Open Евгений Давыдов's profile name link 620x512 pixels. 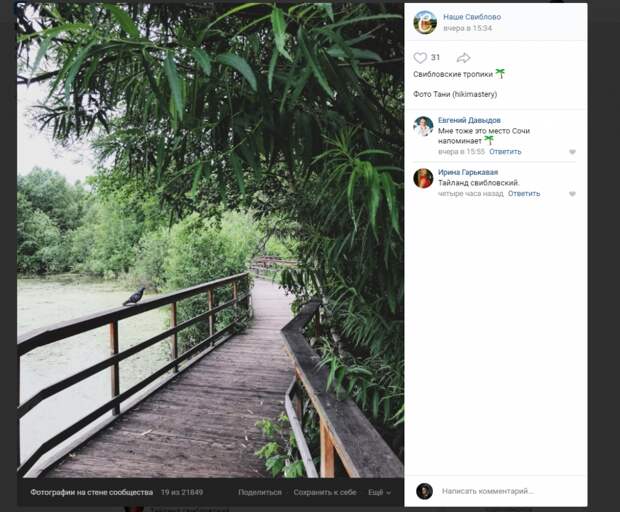tap(469, 120)
